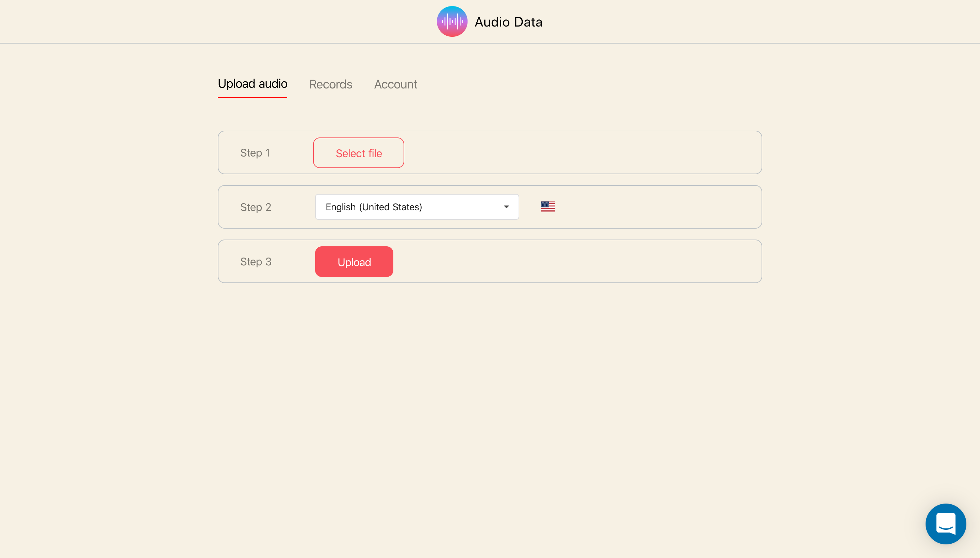The width and height of the screenshot is (980, 558).
Task: Switch to the Records tab
Action: 330,84
